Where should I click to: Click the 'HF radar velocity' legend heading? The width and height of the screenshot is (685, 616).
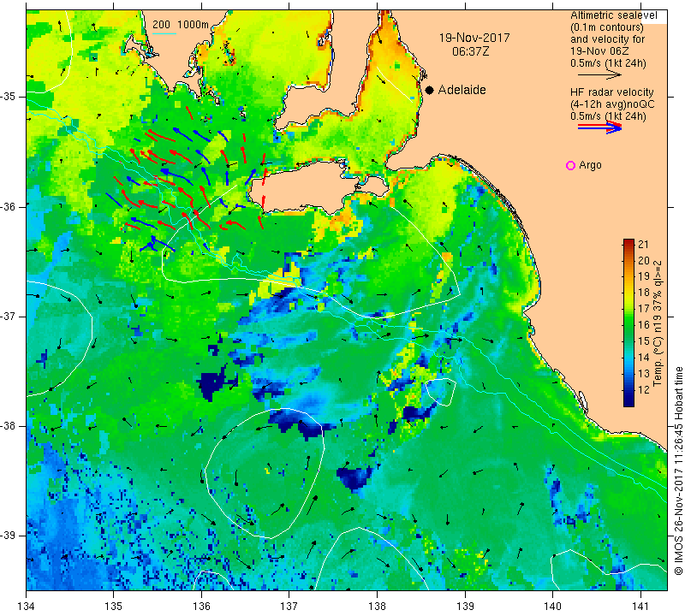[611, 92]
